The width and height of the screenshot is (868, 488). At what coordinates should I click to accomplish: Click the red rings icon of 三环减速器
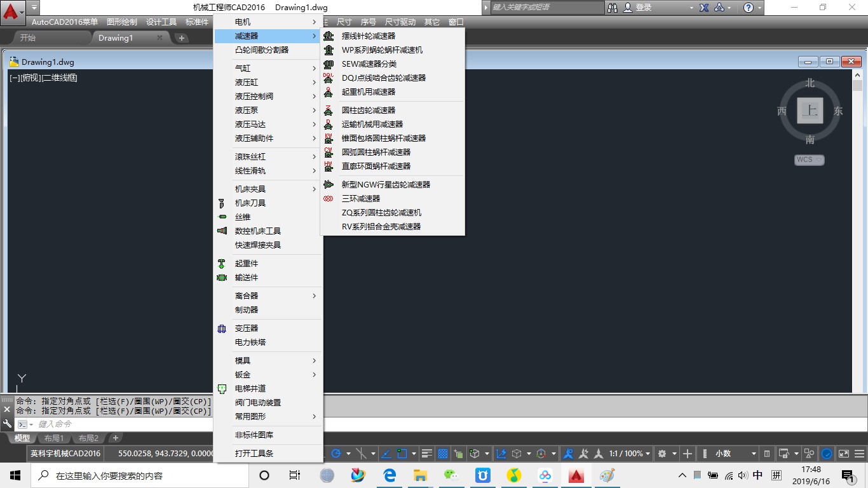[x=329, y=199]
